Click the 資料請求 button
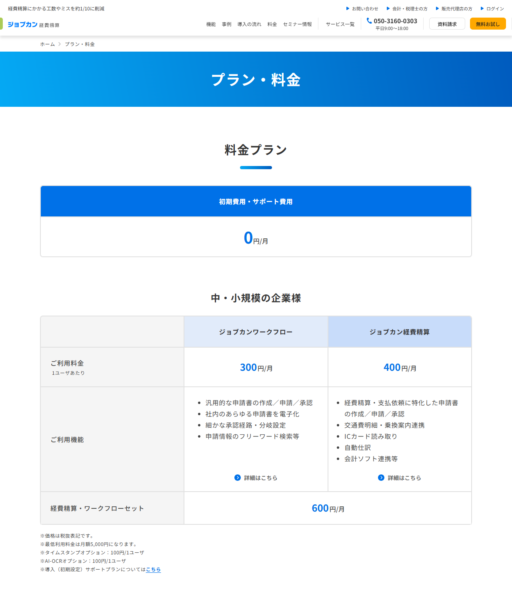 (447, 24)
